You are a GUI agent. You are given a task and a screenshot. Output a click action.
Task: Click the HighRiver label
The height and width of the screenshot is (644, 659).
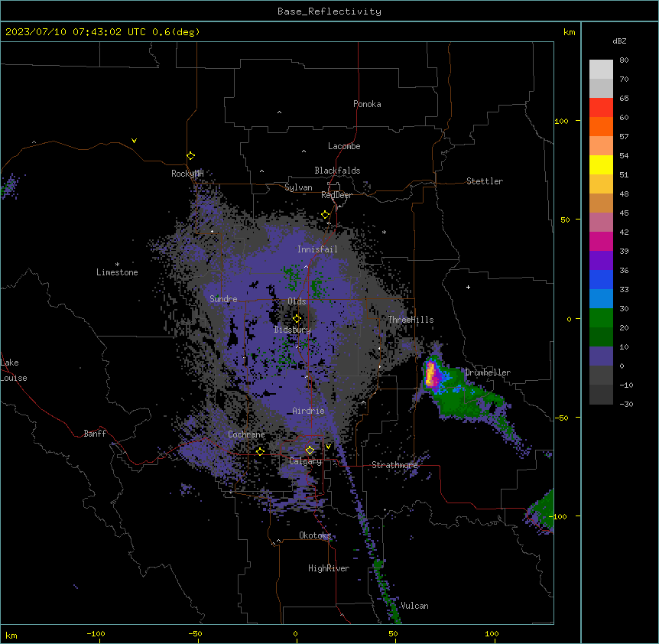(x=329, y=568)
